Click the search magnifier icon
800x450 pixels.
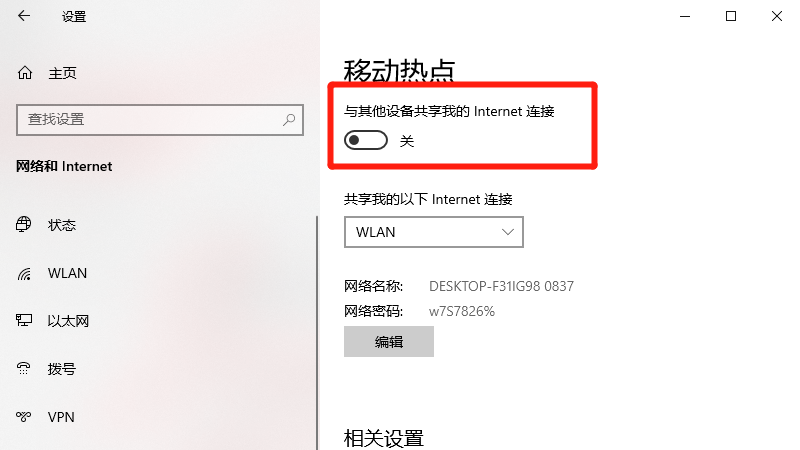click(x=289, y=120)
